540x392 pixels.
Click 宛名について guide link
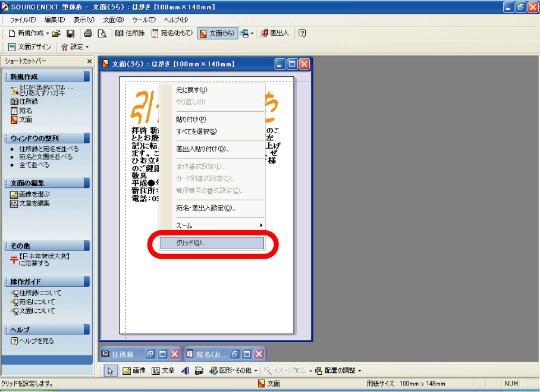tap(33, 302)
